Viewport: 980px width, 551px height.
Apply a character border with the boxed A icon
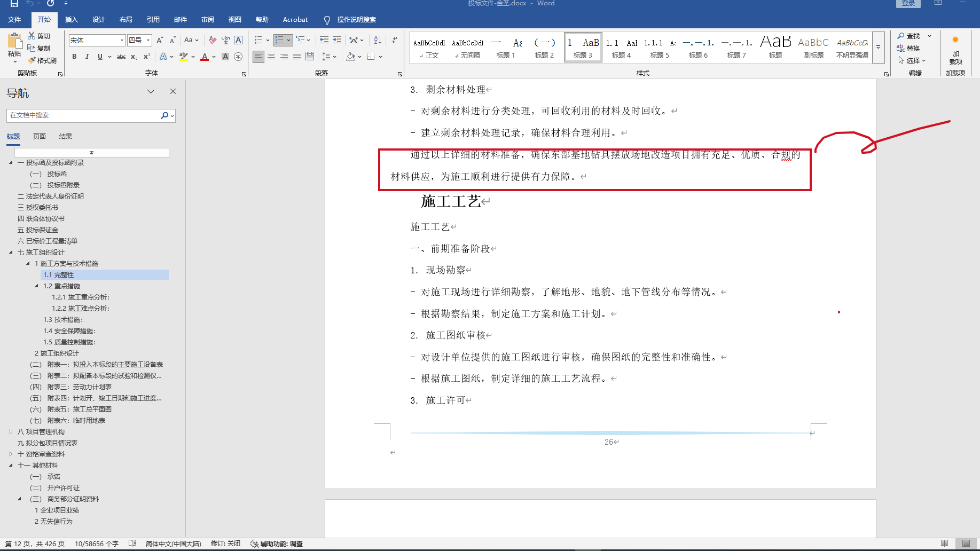pos(238,40)
